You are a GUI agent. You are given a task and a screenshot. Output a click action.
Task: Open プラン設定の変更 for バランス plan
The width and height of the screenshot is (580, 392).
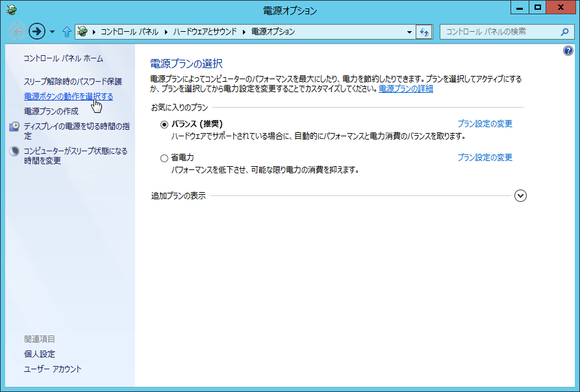[485, 124]
